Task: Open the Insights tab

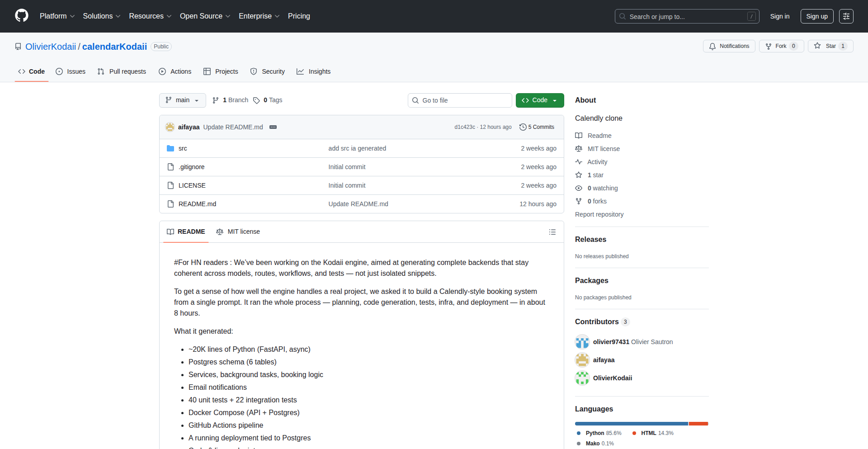Action: pos(314,71)
